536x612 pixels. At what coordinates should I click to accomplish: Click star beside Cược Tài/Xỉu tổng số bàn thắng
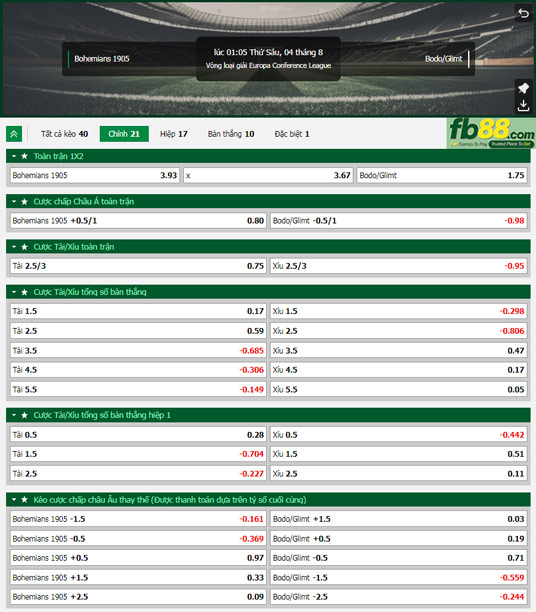[25, 292]
